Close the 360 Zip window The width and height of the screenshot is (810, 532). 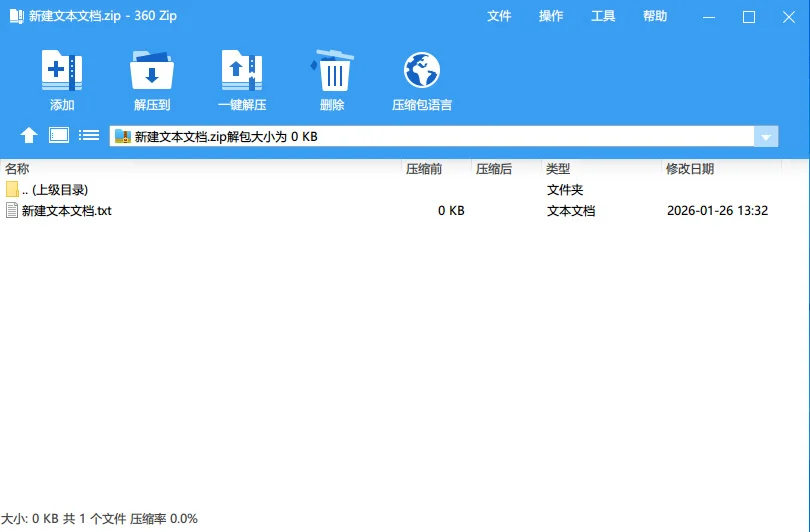point(788,17)
